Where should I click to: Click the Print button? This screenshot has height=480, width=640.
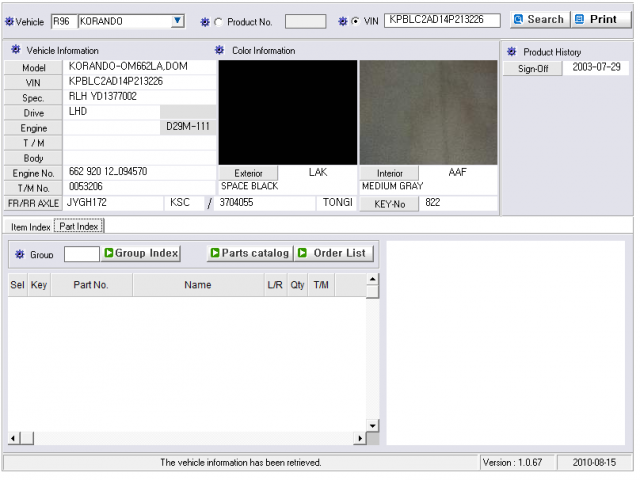coord(602,20)
